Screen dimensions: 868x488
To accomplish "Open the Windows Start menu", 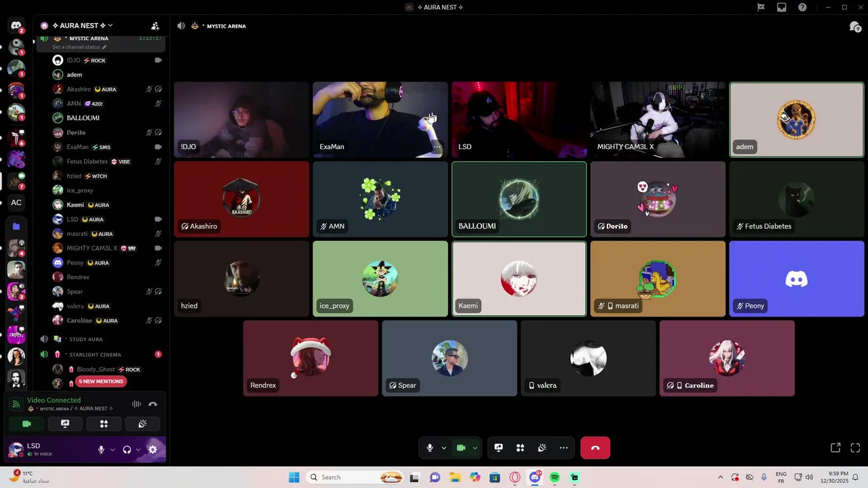I will tap(294, 477).
